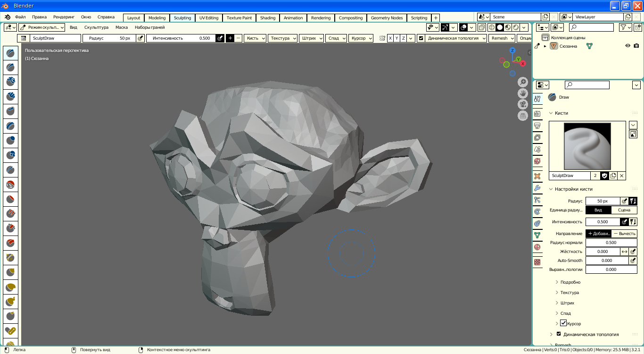Adjust the Жёсткость slider
This screenshot has height=354, width=644.
click(x=603, y=252)
